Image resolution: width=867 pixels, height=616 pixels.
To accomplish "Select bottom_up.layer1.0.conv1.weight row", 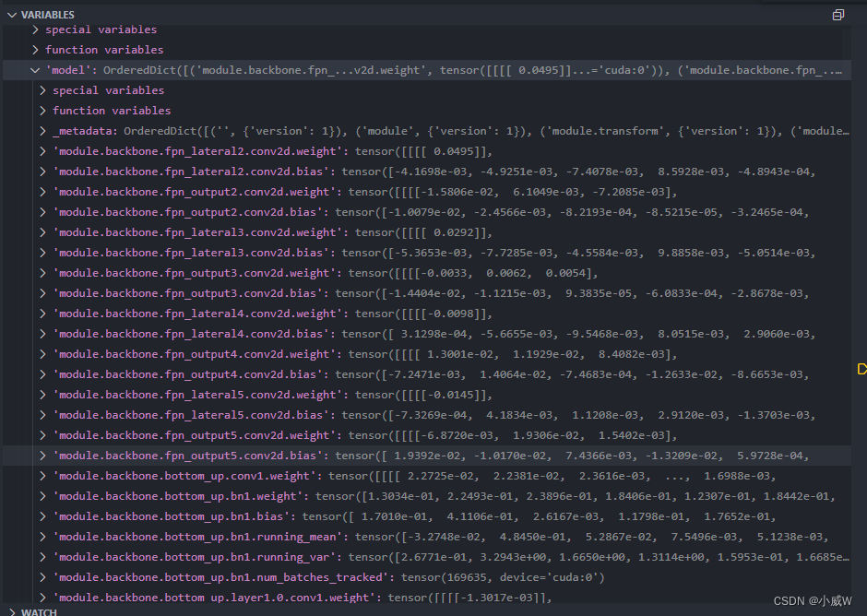I will coord(426,598).
